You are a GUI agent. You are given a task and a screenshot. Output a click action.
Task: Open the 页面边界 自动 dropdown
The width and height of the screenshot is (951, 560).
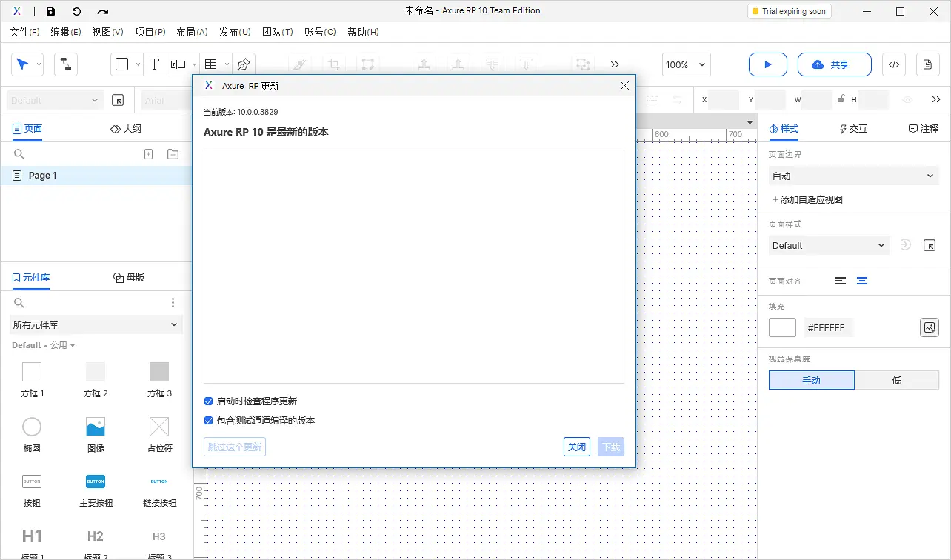click(x=853, y=176)
